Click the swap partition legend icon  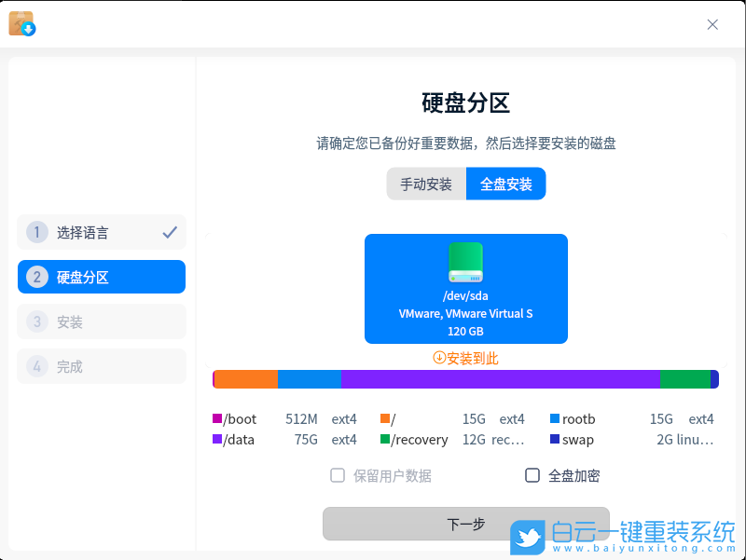(557, 439)
